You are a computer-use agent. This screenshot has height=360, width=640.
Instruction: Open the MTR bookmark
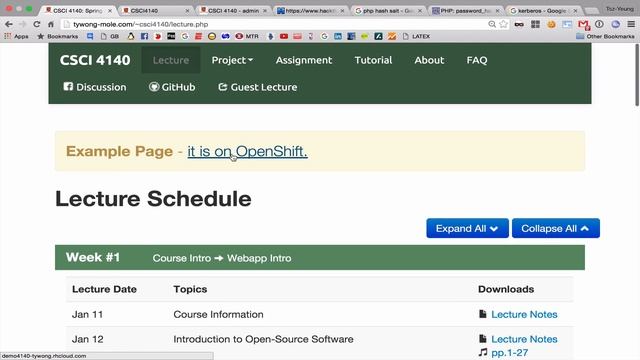point(247,36)
